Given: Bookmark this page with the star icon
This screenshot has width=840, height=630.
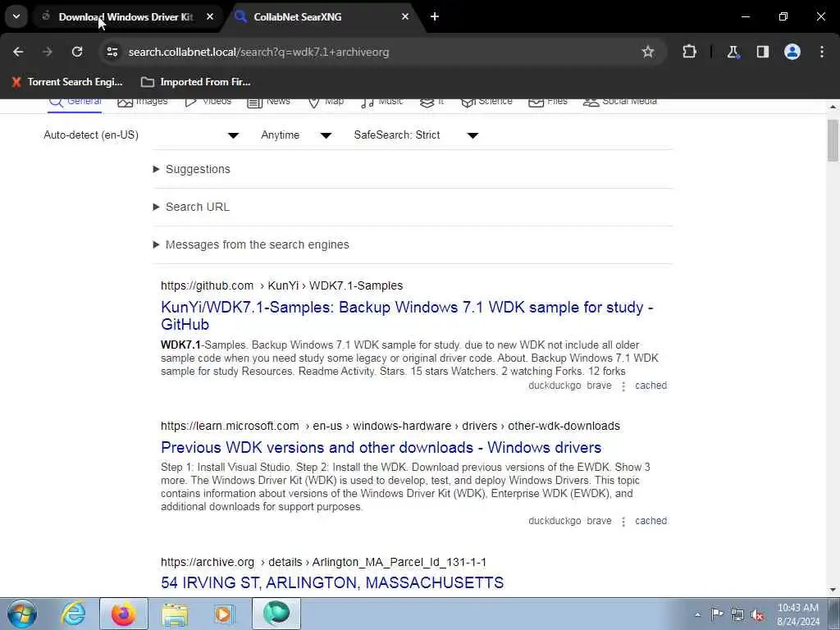Looking at the screenshot, I should click(648, 52).
